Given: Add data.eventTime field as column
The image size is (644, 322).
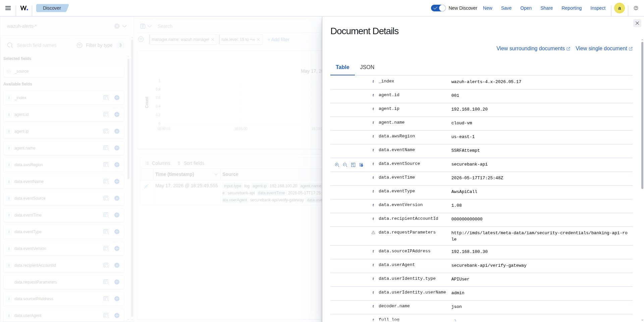Looking at the screenshot, I should tap(117, 215).
